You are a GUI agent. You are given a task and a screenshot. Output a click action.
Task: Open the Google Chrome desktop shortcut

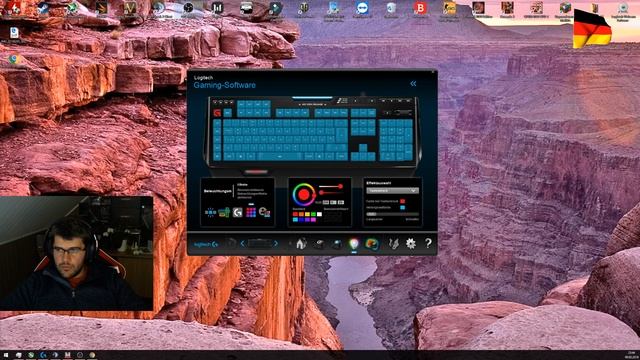13,60
